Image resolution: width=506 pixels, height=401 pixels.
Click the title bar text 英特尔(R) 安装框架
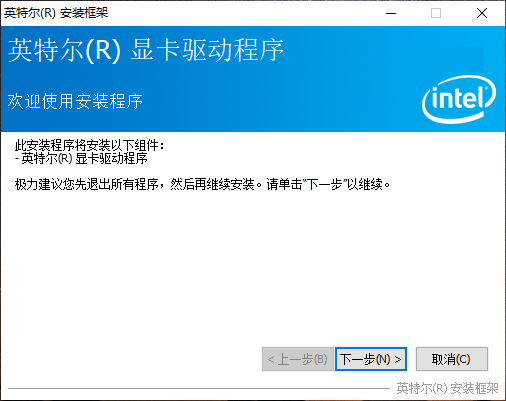coord(56,13)
